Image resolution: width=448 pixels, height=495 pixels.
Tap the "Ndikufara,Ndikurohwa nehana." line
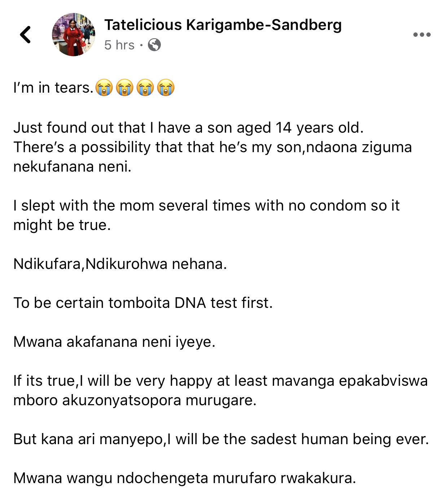pyautogui.click(x=120, y=264)
